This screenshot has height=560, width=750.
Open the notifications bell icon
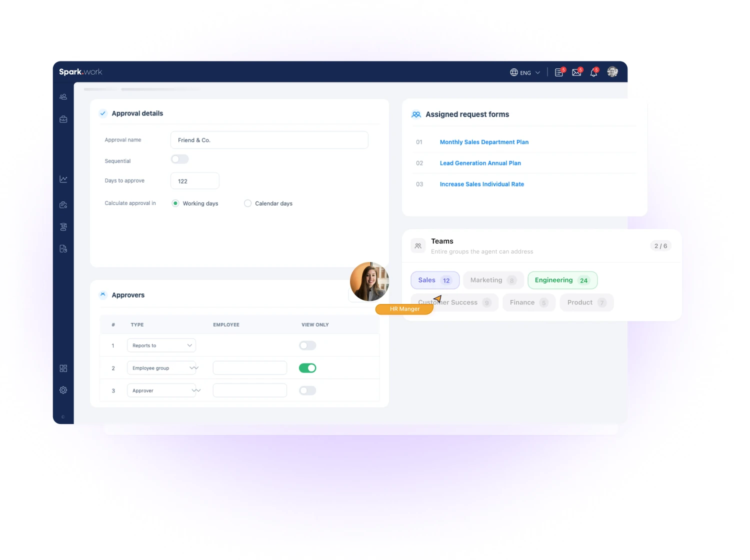593,72
